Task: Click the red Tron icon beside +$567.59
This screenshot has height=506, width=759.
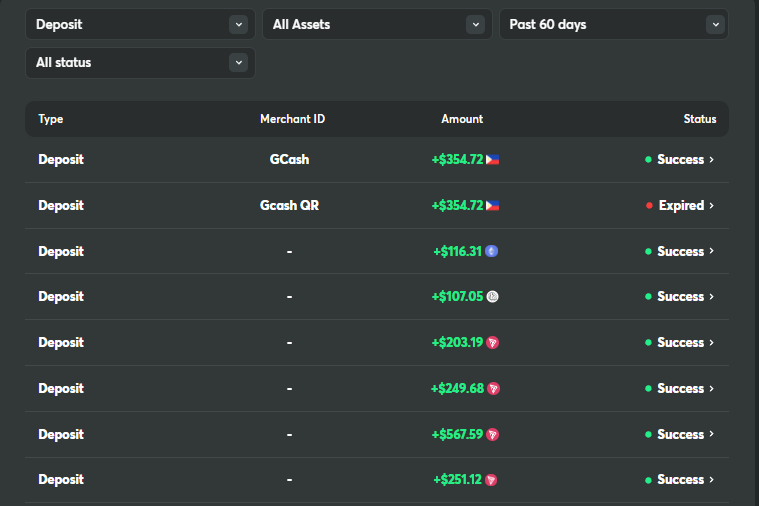Action: coord(492,434)
